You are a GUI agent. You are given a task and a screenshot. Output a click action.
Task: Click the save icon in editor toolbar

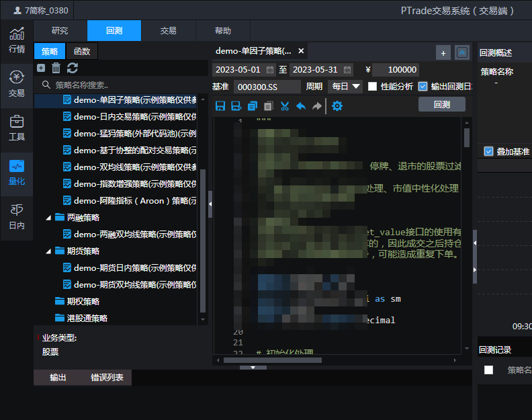point(220,106)
